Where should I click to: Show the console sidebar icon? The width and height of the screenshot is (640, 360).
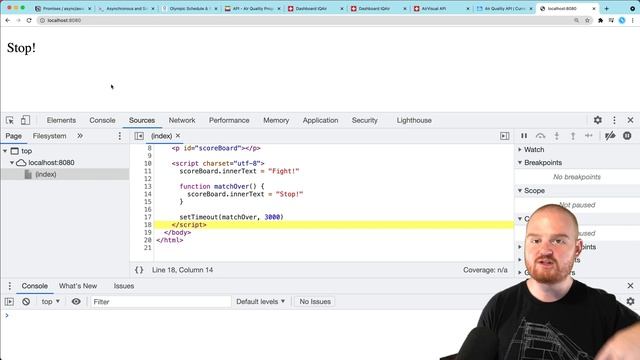pyautogui.click(x=9, y=302)
